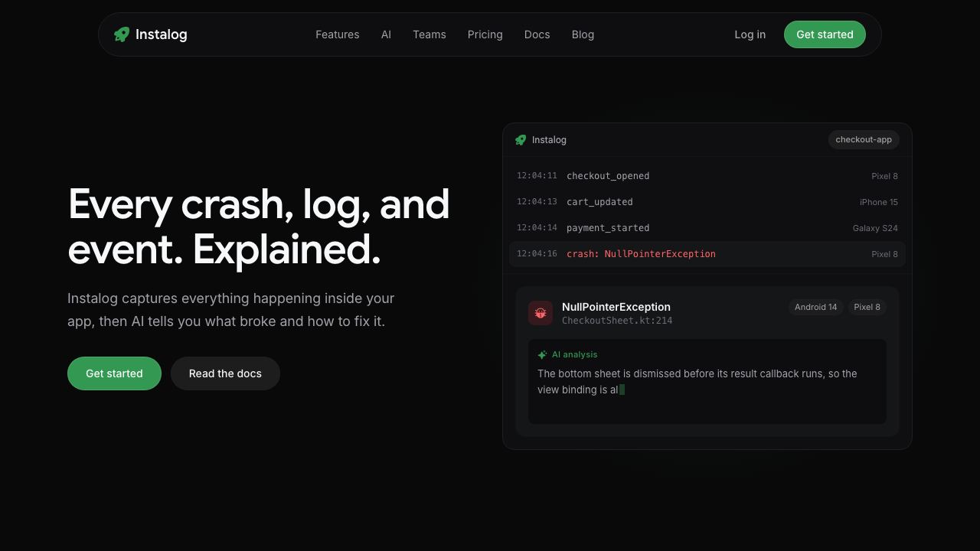Viewport: 980px width, 551px height.
Task: Click the 12:04:16 crash timestamp
Action: point(537,254)
